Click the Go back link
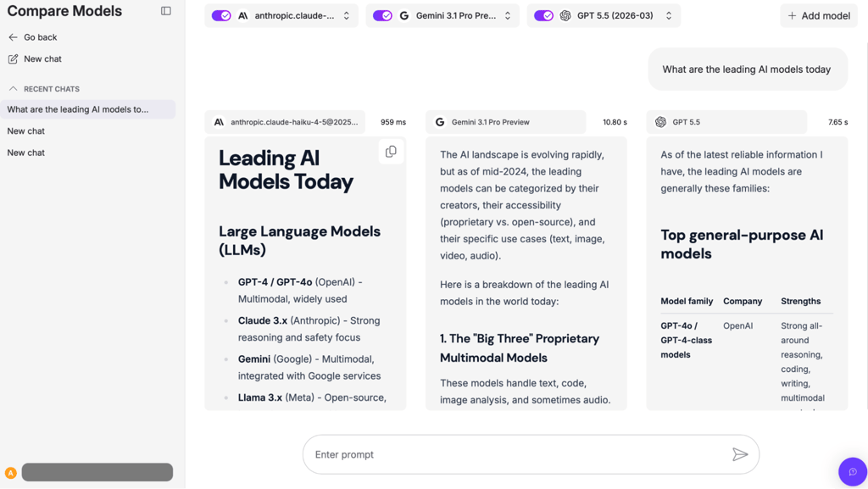The image size is (868, 489). (x=41, y=37)
